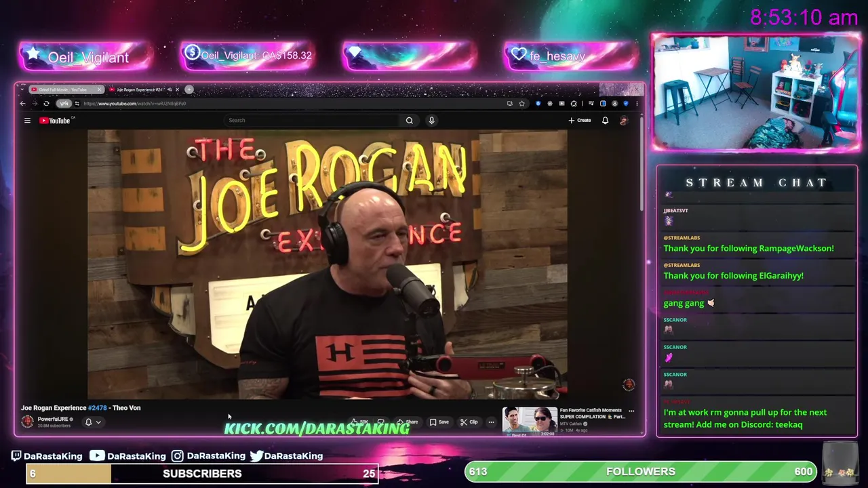
Task: Open the Fan Favorite Catfish Moments thumbnail
Action: [x=530, y=421]
